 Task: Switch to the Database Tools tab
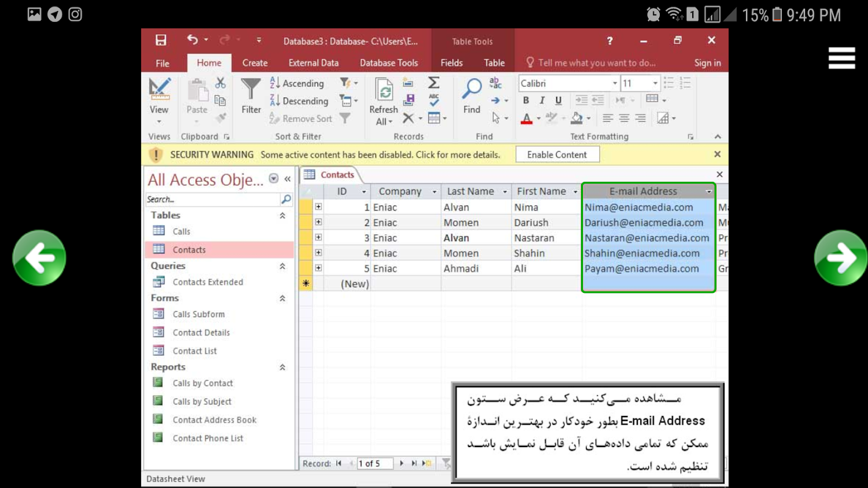389,63
